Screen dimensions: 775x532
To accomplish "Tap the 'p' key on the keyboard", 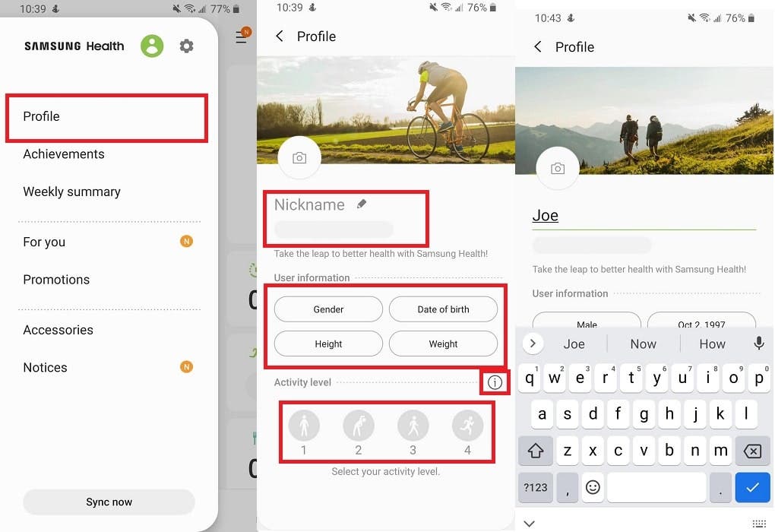I will [x=759, y=378].
